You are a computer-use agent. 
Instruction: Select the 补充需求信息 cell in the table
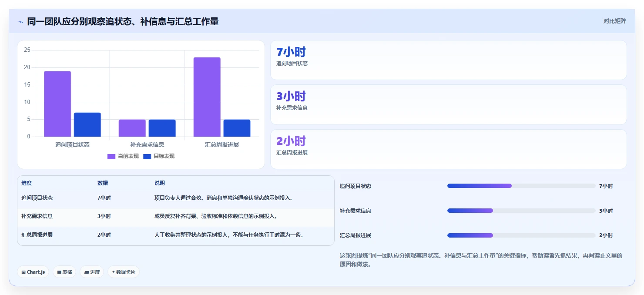coord(37,216)
